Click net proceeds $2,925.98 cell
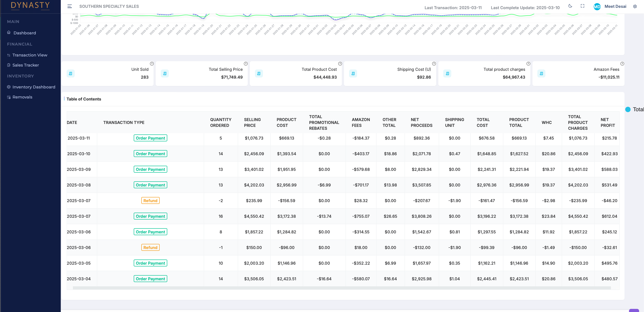 [422, 279]
